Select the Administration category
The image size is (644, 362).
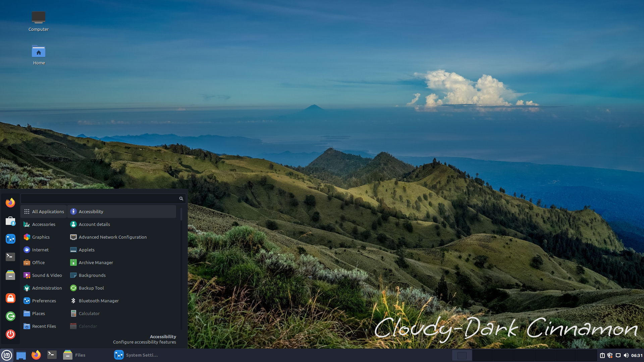[x=44, y=288]
